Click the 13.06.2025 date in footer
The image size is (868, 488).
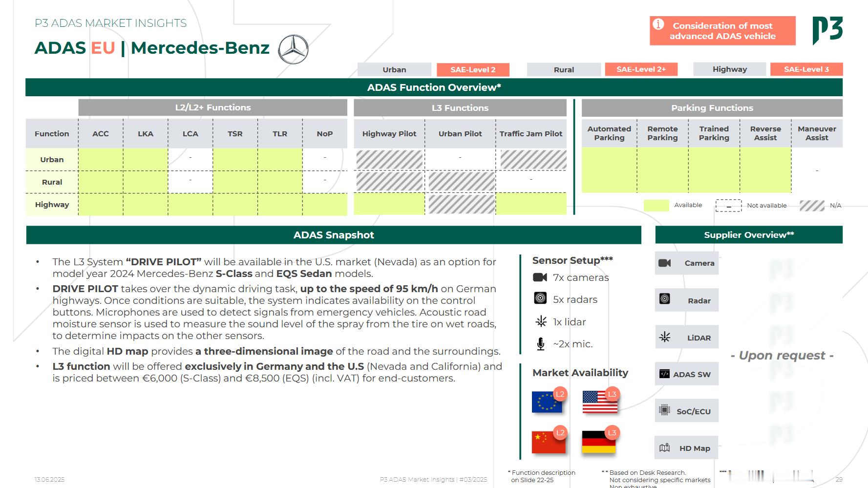click(x=49, y=479)
